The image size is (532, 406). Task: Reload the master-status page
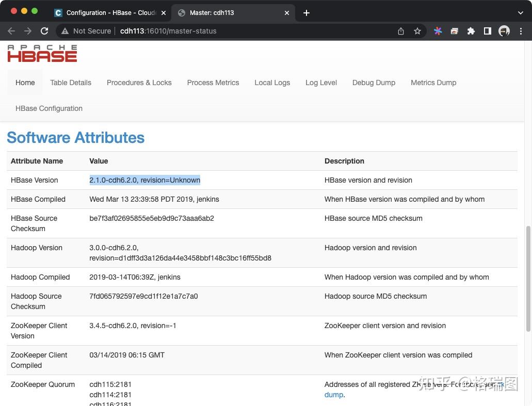pyautogui.click(x=44, y=31)
